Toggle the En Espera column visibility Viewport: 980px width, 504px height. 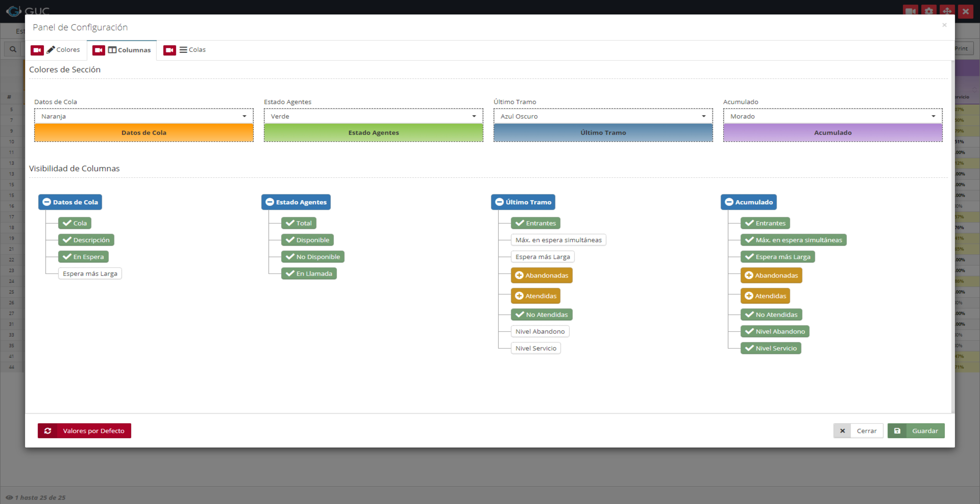click(83, 257)
